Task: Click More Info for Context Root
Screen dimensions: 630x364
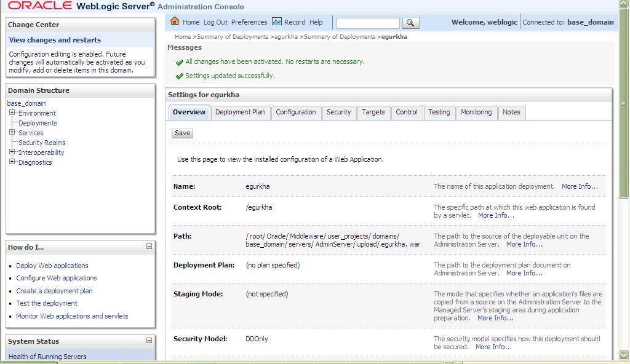Action: (496, 215)
